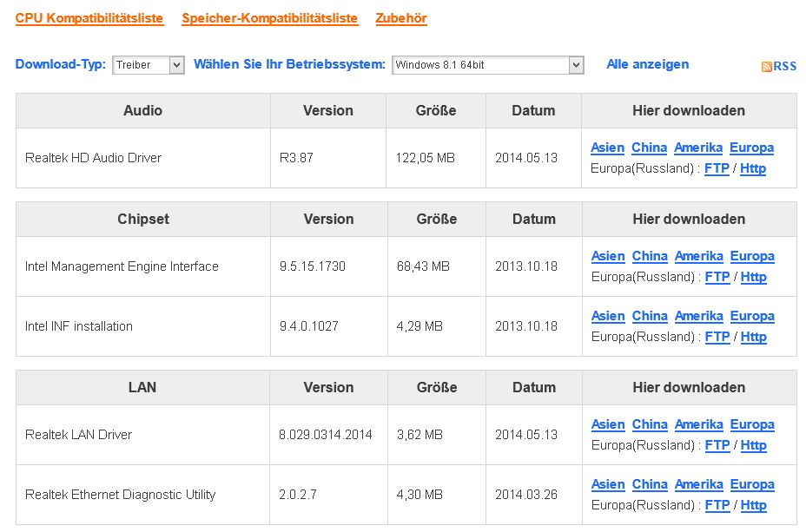Download Intel INF installation via FTP

pos(717,337)
